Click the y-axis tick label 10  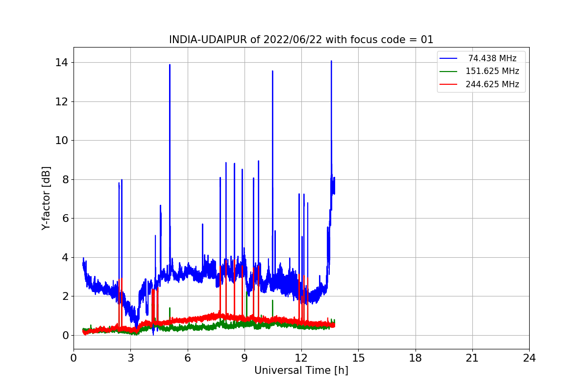(62, 141)
